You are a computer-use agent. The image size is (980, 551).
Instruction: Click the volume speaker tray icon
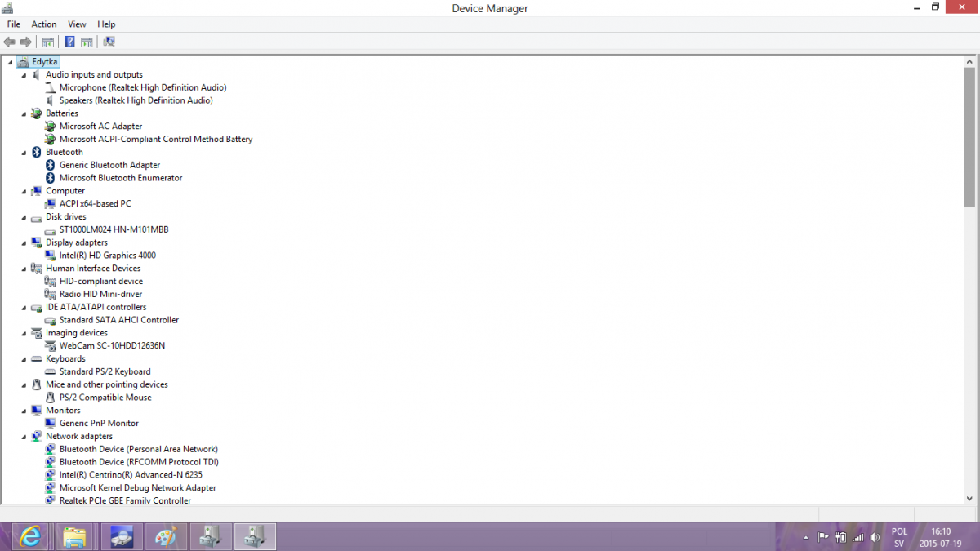[x=875, y=538]
